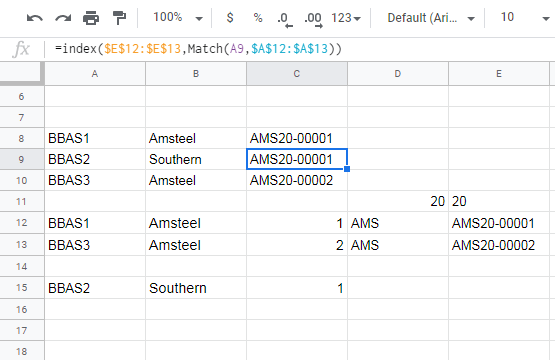Click cell A12 containing BBAS1
This screenshot has width=555, height=360.
tap(95, 223)
